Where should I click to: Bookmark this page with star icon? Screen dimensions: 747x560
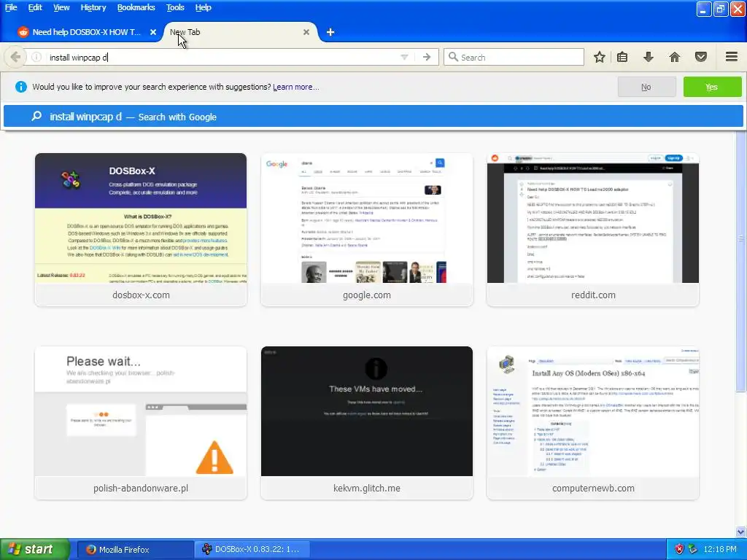click(x=600, y=57)
